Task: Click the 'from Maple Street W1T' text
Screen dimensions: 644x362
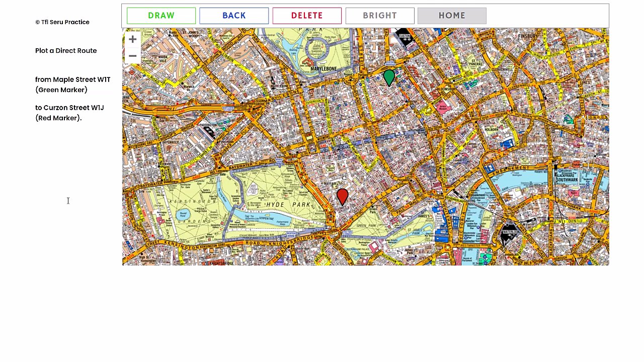Action: pyautogui.click(x=73, y=79)
